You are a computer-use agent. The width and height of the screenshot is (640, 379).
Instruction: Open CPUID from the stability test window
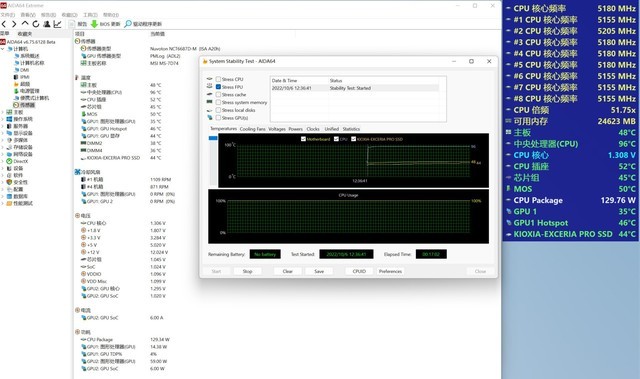coord(359,271)
